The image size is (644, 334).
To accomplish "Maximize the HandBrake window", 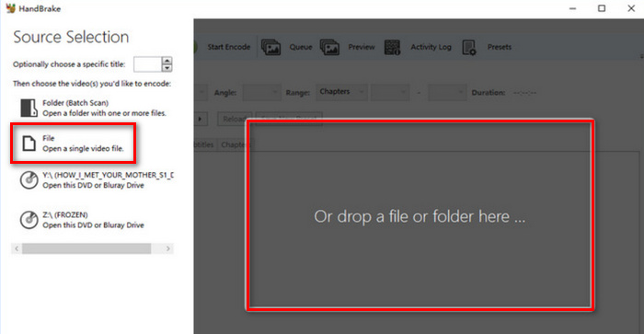I will click(x=602, y=8).
